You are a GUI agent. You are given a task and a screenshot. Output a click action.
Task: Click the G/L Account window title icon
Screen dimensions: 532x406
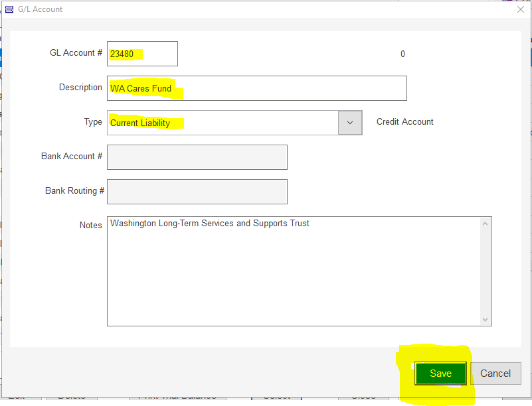9,9
